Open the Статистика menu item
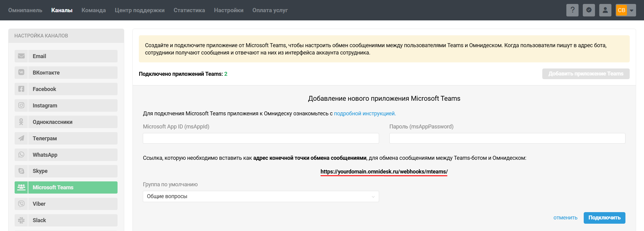644x231 pixels. coord(189,10)
